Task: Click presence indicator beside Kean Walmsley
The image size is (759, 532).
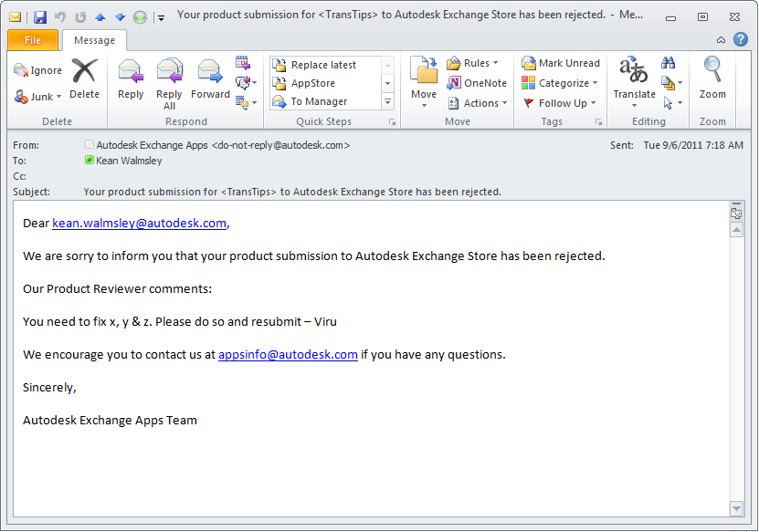Action: [x=89, y=160]
